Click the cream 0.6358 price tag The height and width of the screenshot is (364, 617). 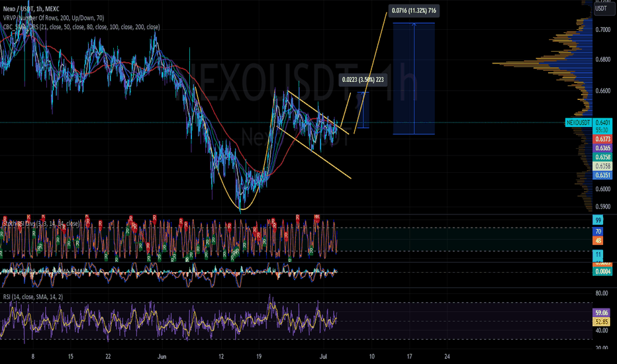point(602,166)
